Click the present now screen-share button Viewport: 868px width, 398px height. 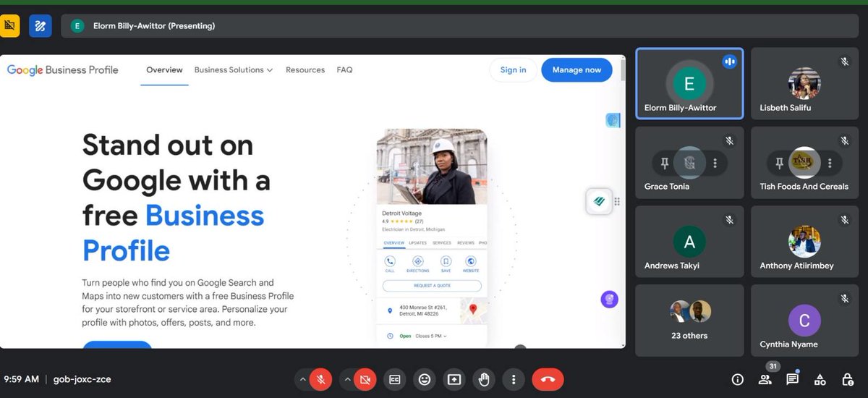tap(454, 379)
